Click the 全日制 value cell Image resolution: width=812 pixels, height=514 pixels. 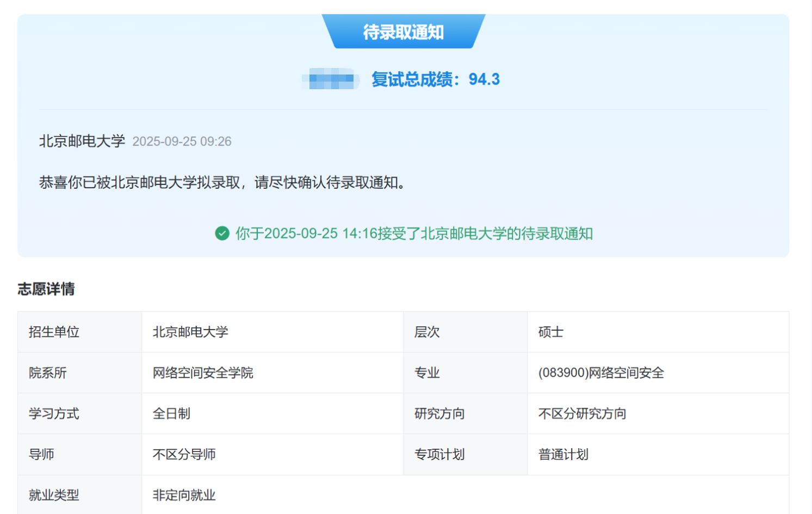(272, 413)
